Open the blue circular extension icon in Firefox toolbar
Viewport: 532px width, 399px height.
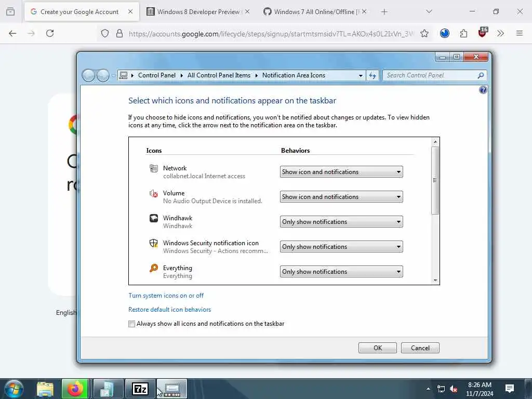click(x=445, y=33)
